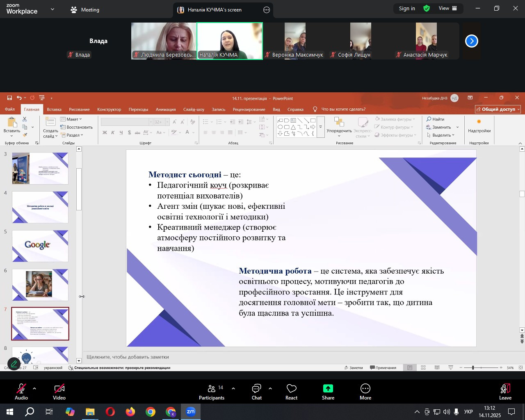
Task: Open the More options icon
Action: [365, 392]
